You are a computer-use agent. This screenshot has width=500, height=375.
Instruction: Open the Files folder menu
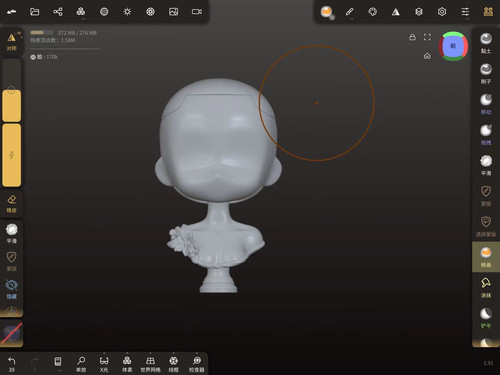(35, 12)
